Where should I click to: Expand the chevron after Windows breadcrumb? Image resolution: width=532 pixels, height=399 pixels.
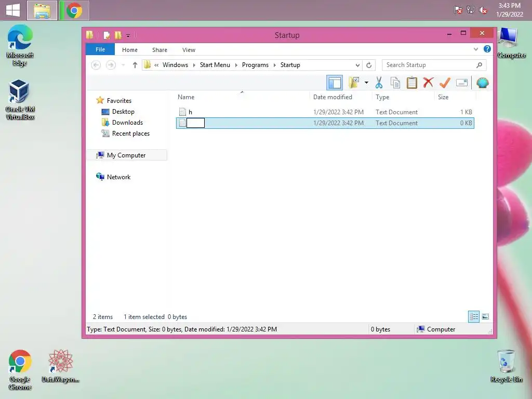click(194, 65)
